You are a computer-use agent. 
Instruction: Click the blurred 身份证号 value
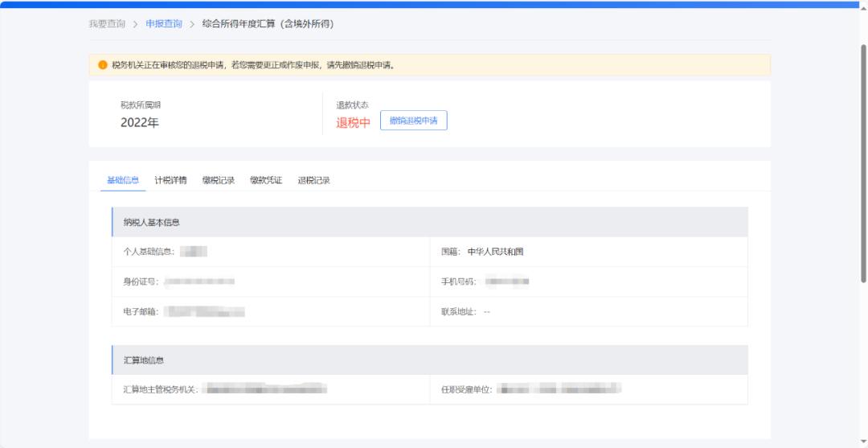click(x=199, y=282)
